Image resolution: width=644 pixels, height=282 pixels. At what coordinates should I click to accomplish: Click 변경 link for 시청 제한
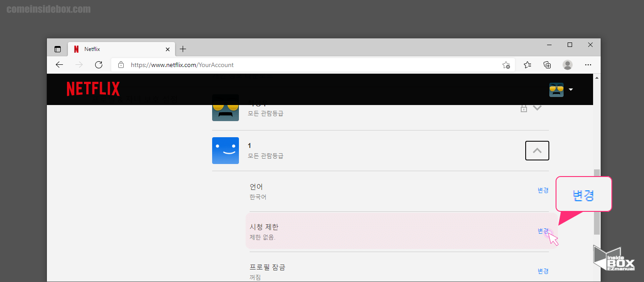(x=543, y=231)
